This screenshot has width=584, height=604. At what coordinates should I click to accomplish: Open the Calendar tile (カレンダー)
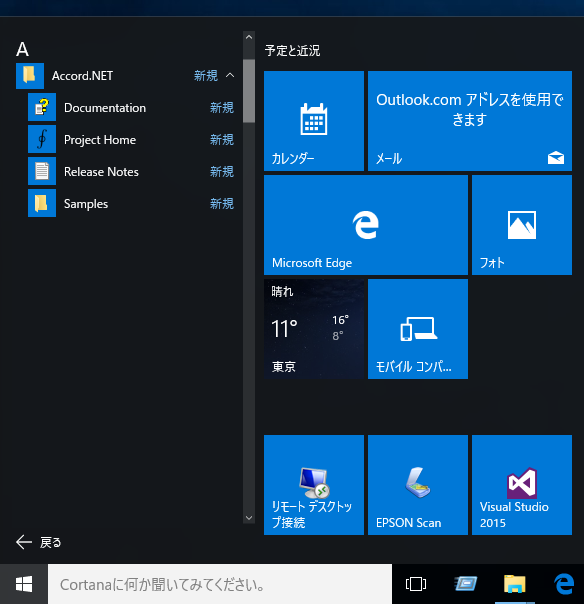(314, 121)
